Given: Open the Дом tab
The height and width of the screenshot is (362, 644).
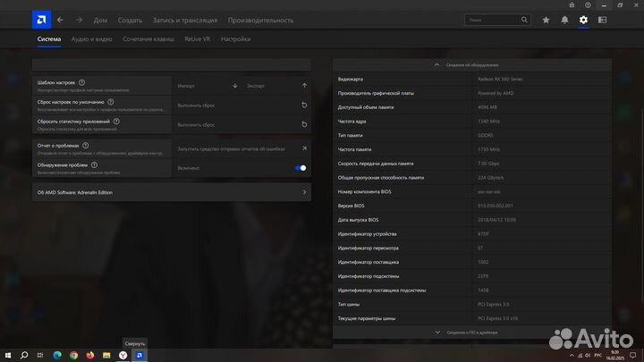Looking at the screenshot, I should tap(100, 20).
